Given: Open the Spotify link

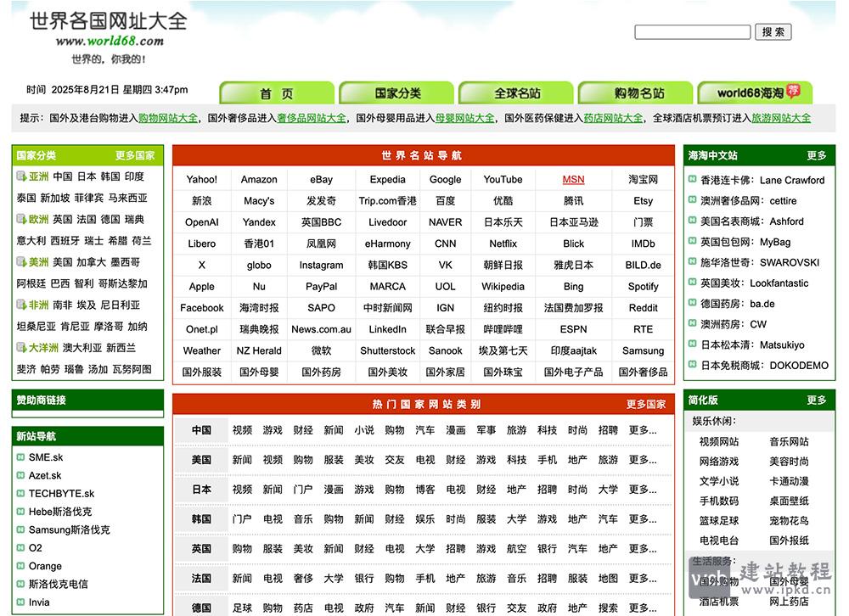Looking at the screenshot, I should 644,286.
